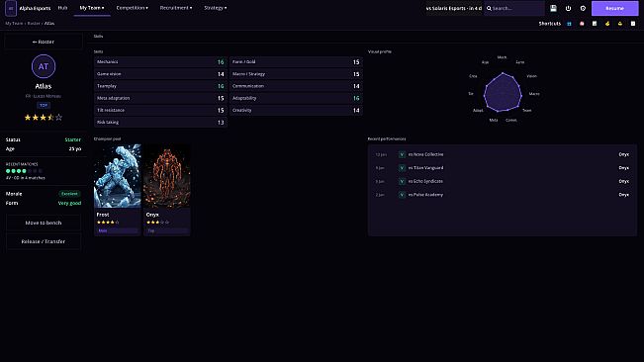Image resolution: width=644 pixels, height=362 pixels.
Task: Open the Strategy dropdown menu
Action: (x=216, y=8)
